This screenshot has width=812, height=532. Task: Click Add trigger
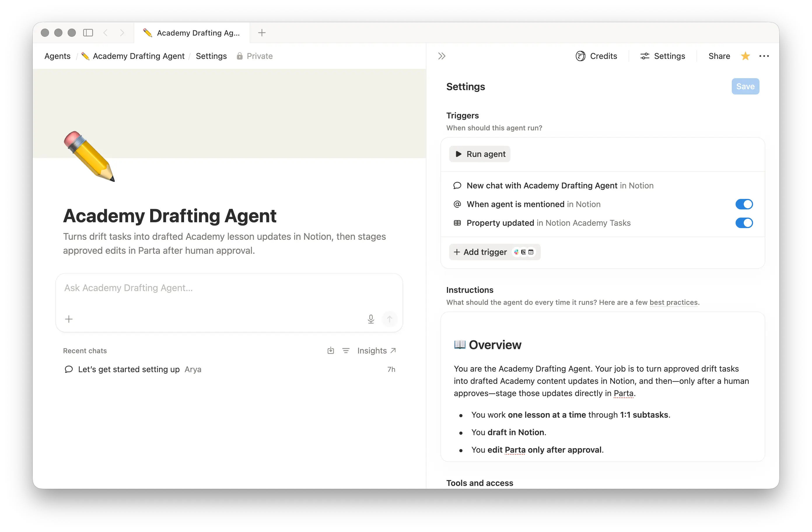tap(494, 252)
